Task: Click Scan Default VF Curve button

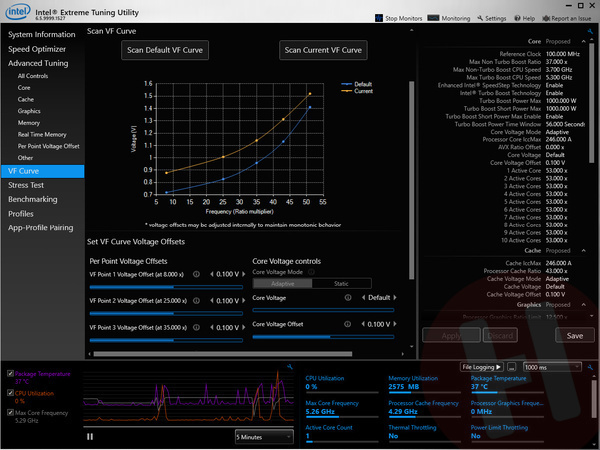Action: pyautogui.click(x=165, y=50)
